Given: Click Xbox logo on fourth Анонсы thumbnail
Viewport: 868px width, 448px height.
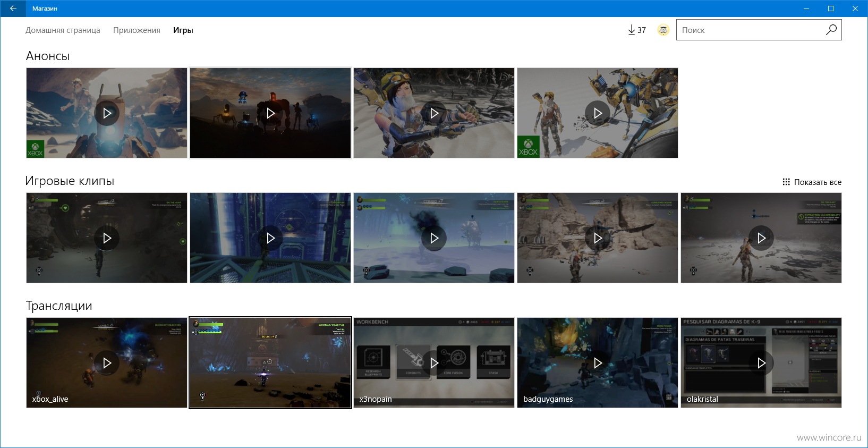Looking at the screenshot, I should pos(529,147).
